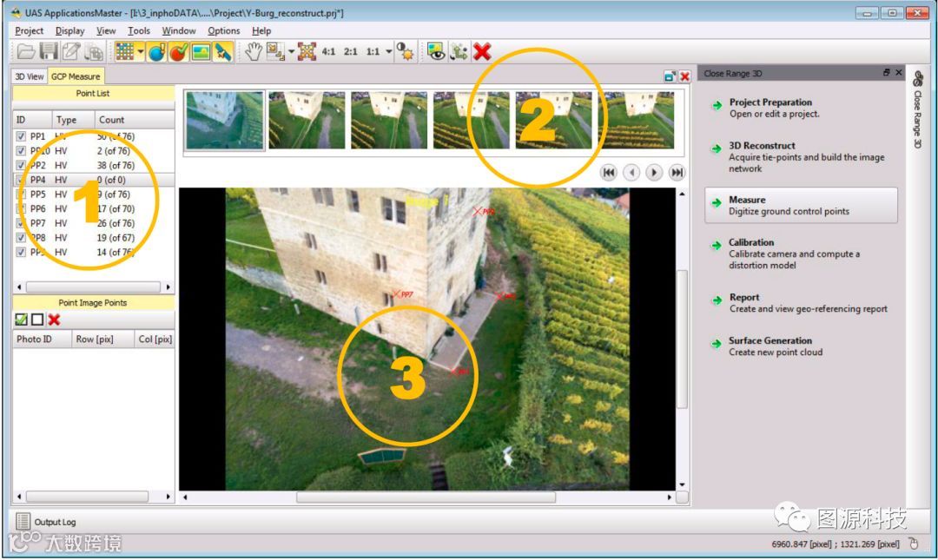The image size is (938, 560).
Task: Go to next image with the forward arrow
Action: (x=654, y=172)
